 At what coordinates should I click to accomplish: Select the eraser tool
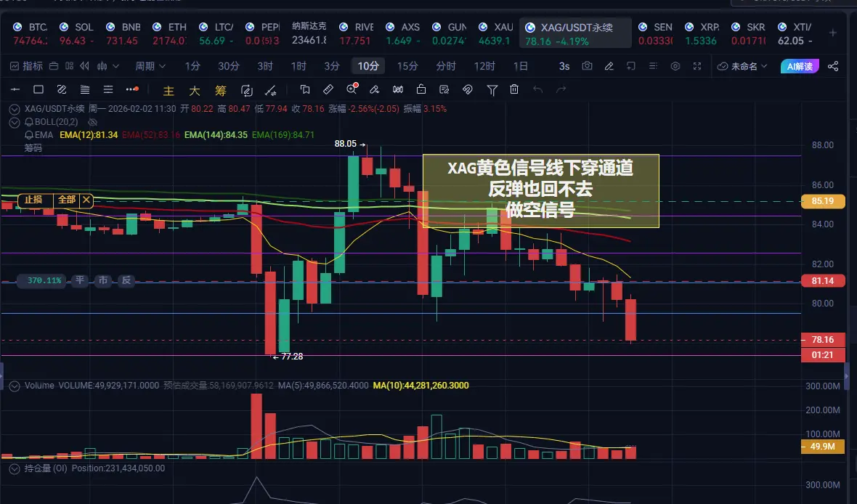tap(374, 89)
